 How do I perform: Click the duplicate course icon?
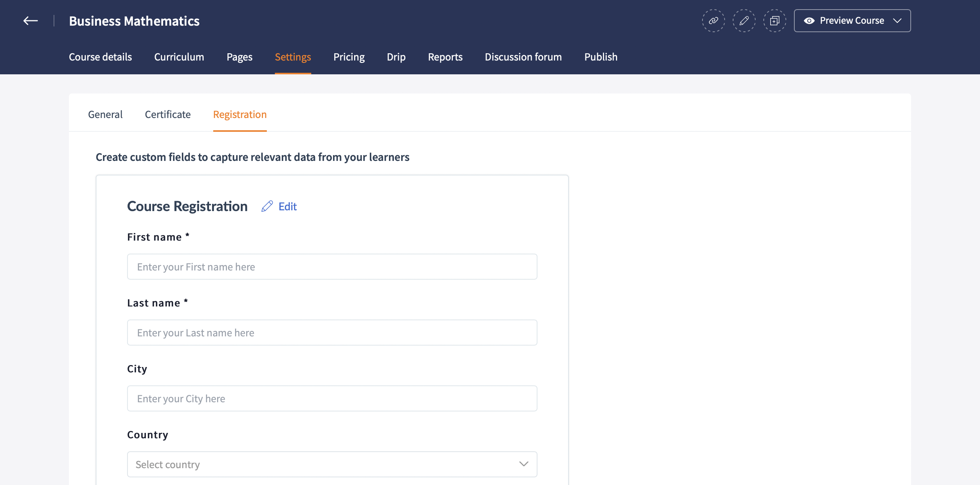point(774,21)
